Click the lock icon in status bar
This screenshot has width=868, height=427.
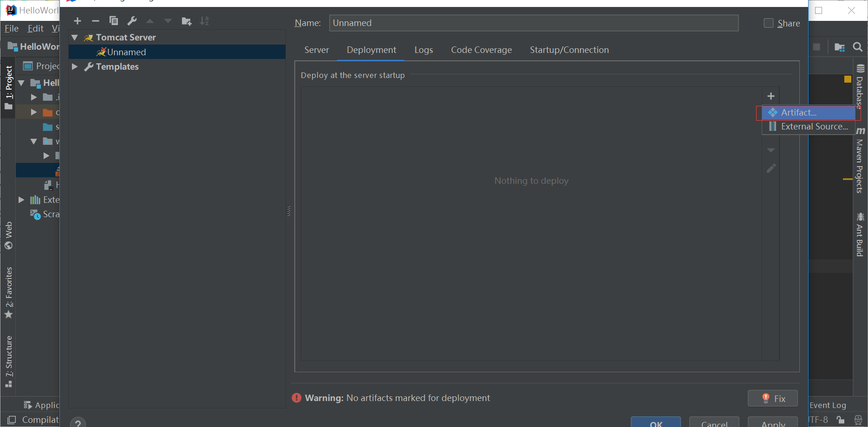(x=840, y=420)
